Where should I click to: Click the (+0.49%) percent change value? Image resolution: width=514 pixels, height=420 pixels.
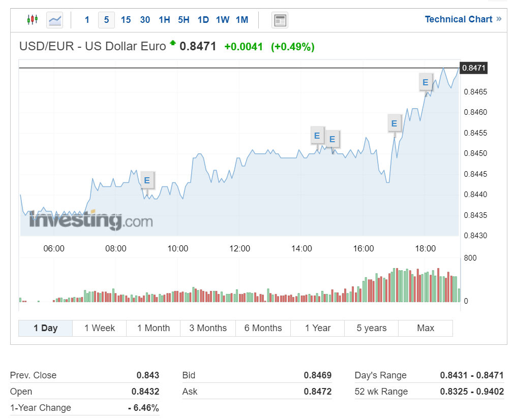(293, 47)
